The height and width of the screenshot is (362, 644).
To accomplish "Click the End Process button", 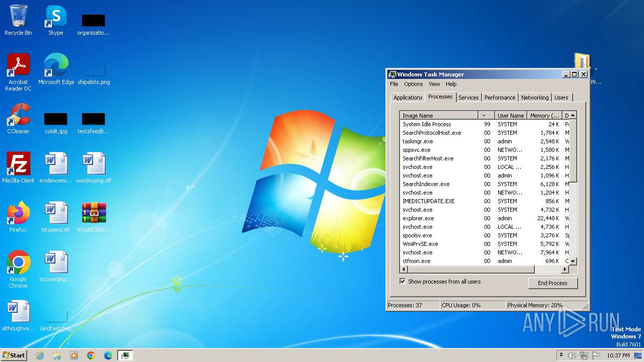I will [x=552, y=283].
